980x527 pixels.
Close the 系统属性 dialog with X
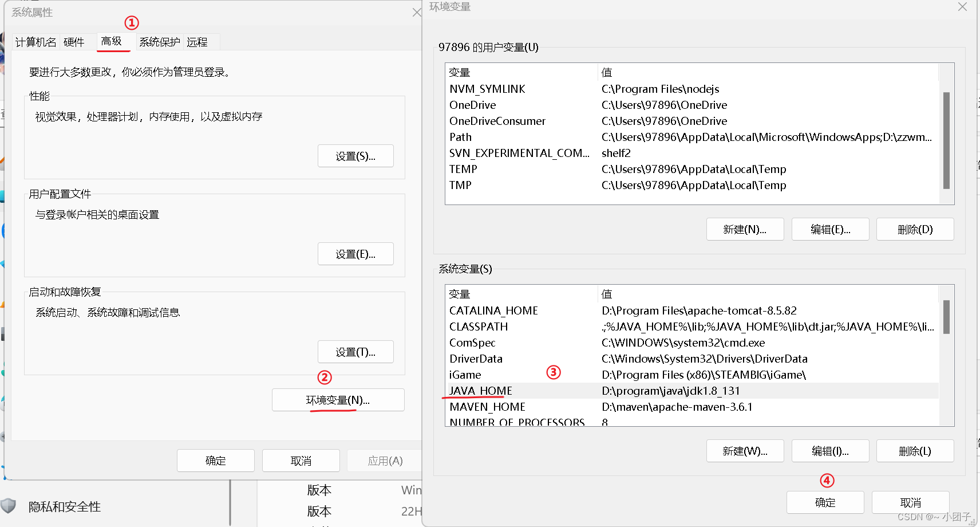(x=416, y=12)
